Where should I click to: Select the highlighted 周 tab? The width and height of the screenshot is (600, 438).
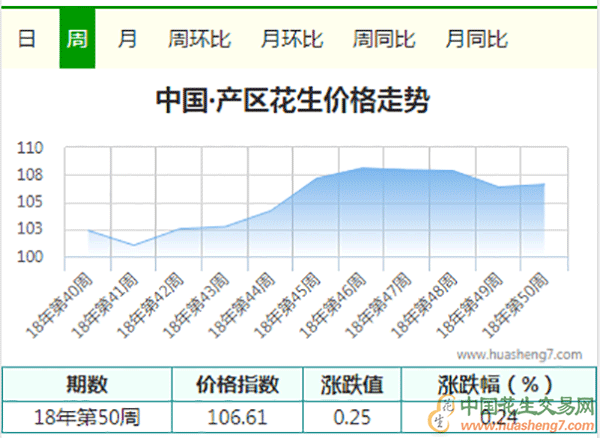[x=77, y=40]
